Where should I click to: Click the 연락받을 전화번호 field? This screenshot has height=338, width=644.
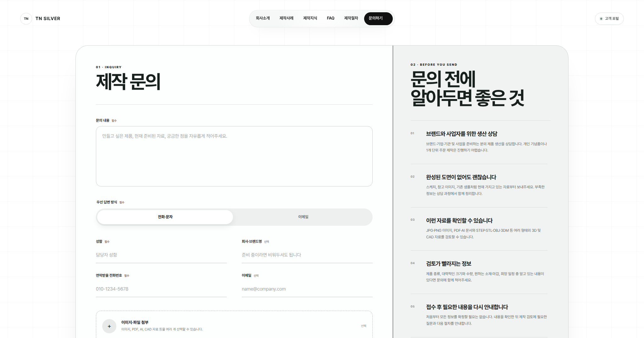pos(161,289)
